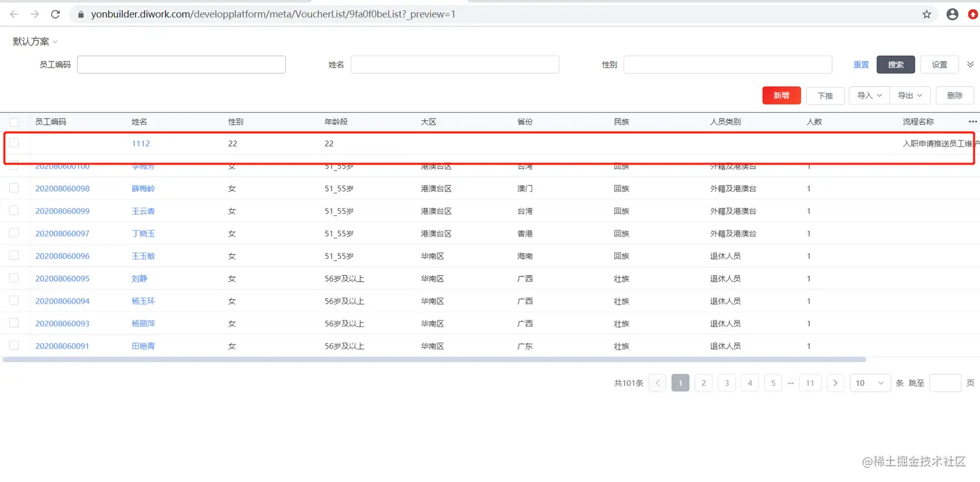Select checkbox for row 202008060099
Screen dimensions: 980x482
(x=14, y=211)
